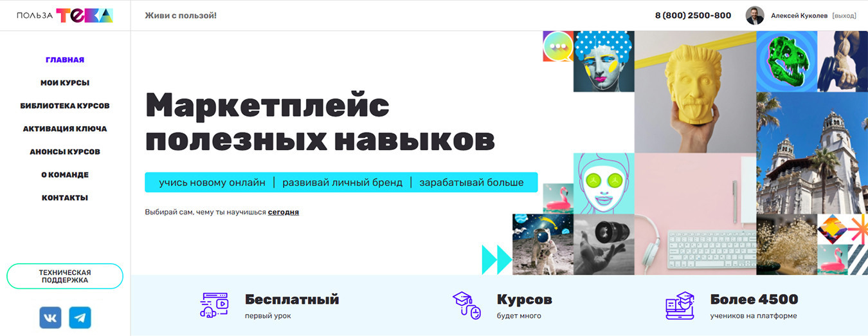This screenshot has height=336, width=868.
Task: Open Анонсы курсов page
Action: click(x=65, y=152)
